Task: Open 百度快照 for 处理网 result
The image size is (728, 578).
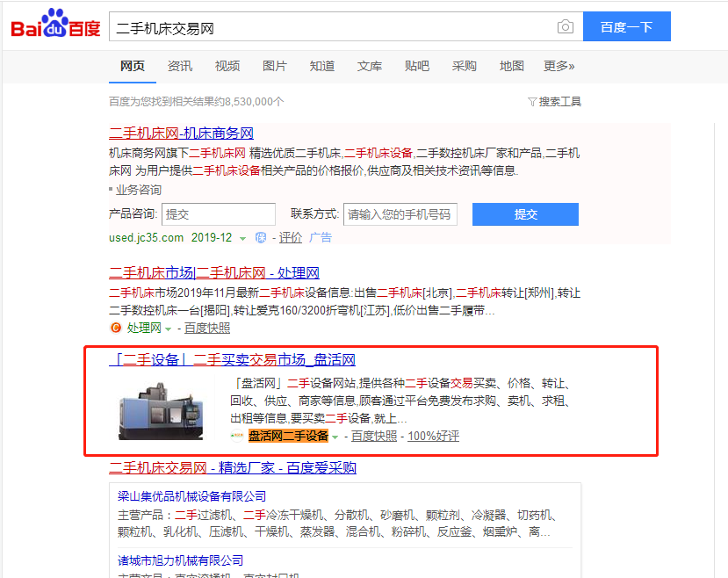Action: click(x=207, y=328)
